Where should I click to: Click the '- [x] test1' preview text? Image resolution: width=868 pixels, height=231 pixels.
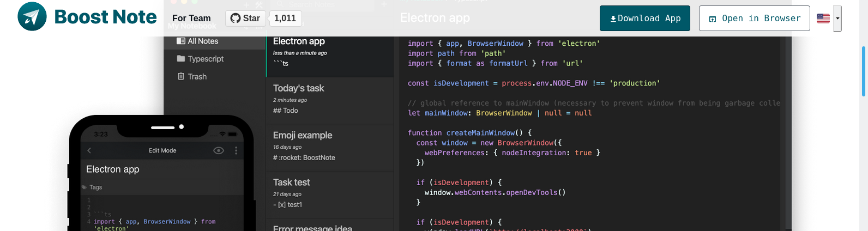pos(288,205)
